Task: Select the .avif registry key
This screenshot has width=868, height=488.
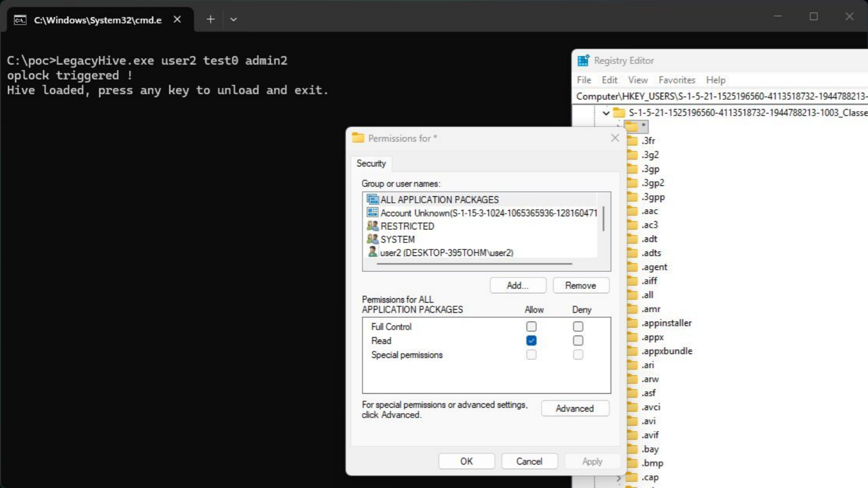Action: coord(650,435)
